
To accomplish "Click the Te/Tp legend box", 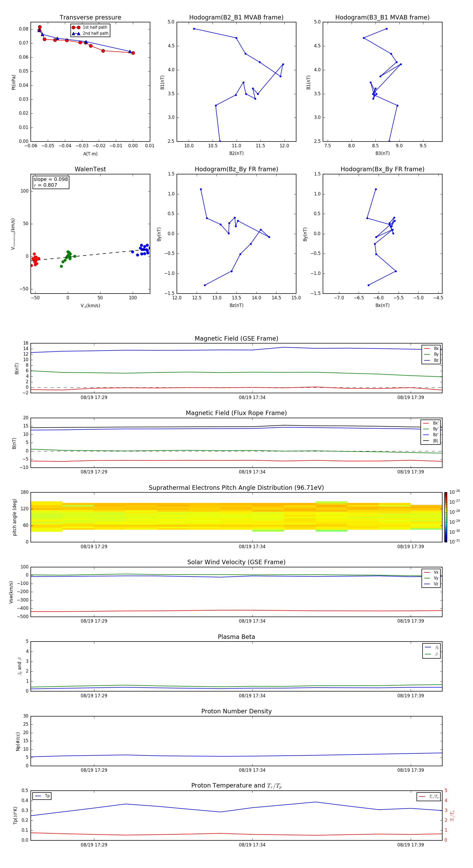I will click(429, 796).
